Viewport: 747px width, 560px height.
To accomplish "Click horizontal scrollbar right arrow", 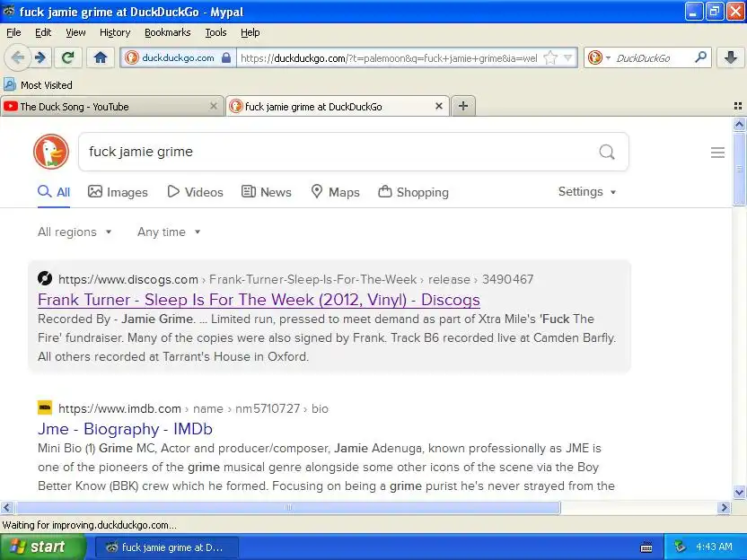I will (x=724, y=508).
